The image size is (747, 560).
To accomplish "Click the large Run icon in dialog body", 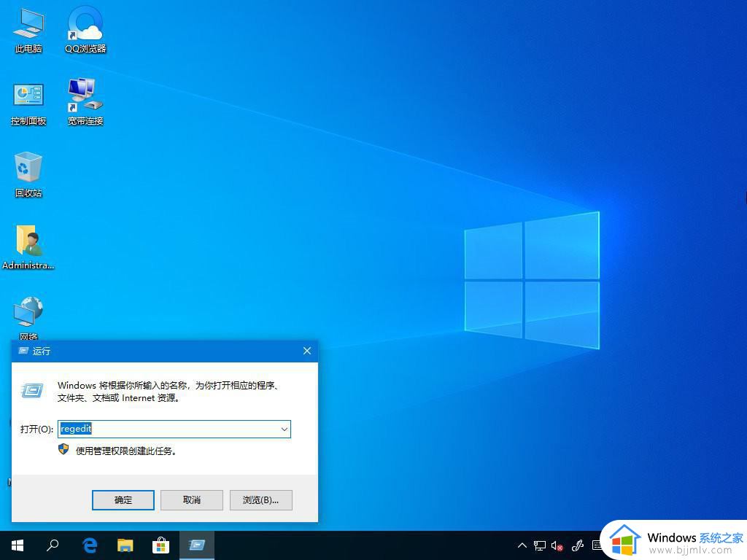I will pyautogui.click(x=32, y=391).
